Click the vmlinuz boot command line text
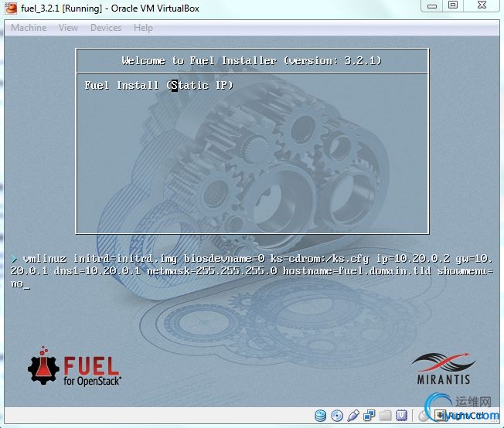504x428 pixels. pos(252,271)
